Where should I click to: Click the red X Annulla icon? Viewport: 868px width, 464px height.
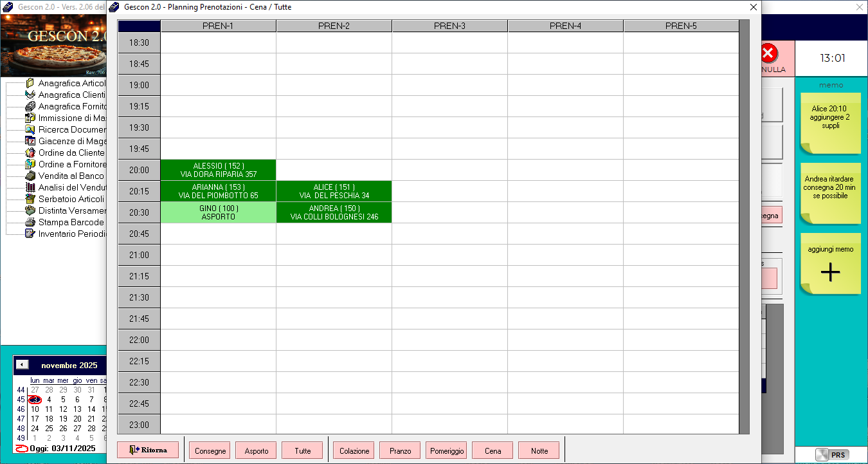(768, 53)
